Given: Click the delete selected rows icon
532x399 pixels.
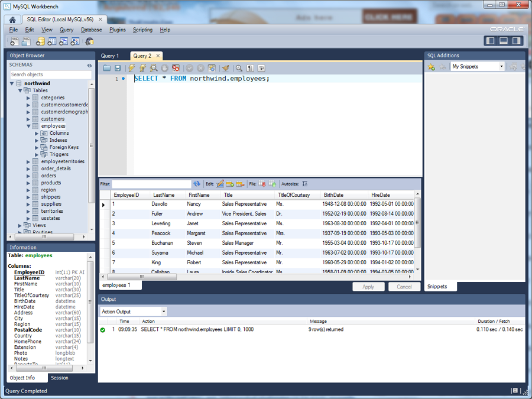Looking at the screenshot, I should click(x=240, y=184).
